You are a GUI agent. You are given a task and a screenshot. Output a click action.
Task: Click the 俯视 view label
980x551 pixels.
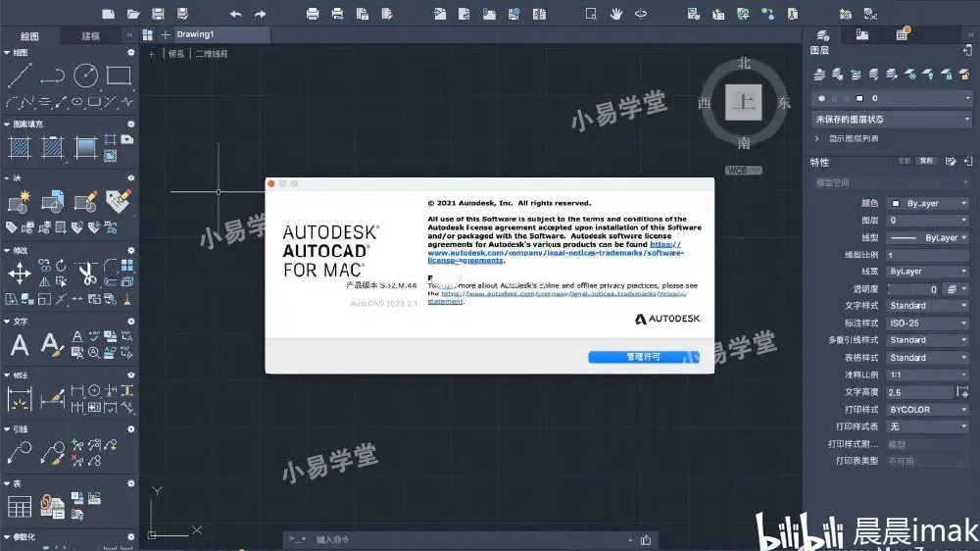tap(176, 54)
